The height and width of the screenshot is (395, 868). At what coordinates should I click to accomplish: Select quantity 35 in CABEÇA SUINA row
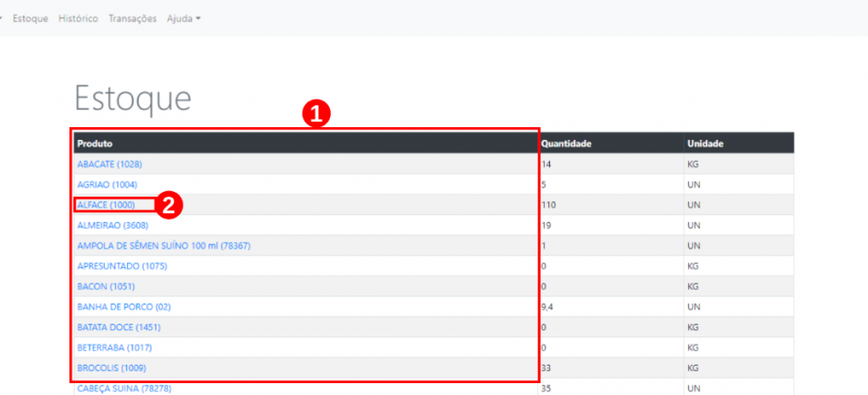546,389
